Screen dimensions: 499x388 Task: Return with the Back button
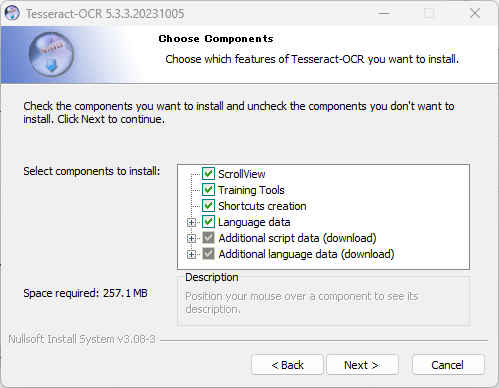click(287, 365)
